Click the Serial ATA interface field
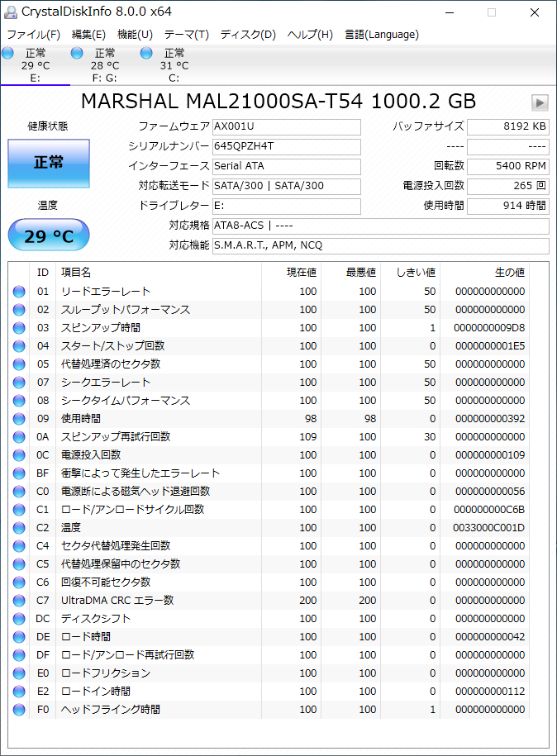 (287, 166)
